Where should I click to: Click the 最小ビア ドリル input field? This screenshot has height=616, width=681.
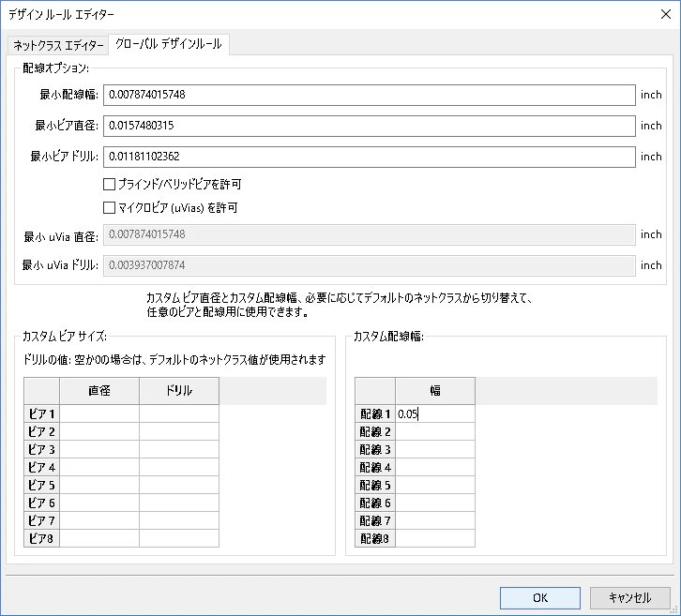(x=370, y=157)
